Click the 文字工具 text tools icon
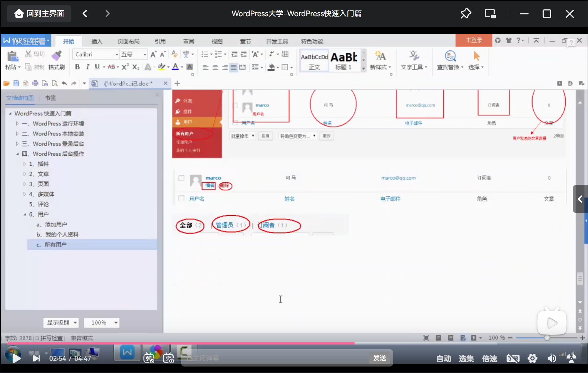Viewport: 588px width, 373px height. point(414,56)
